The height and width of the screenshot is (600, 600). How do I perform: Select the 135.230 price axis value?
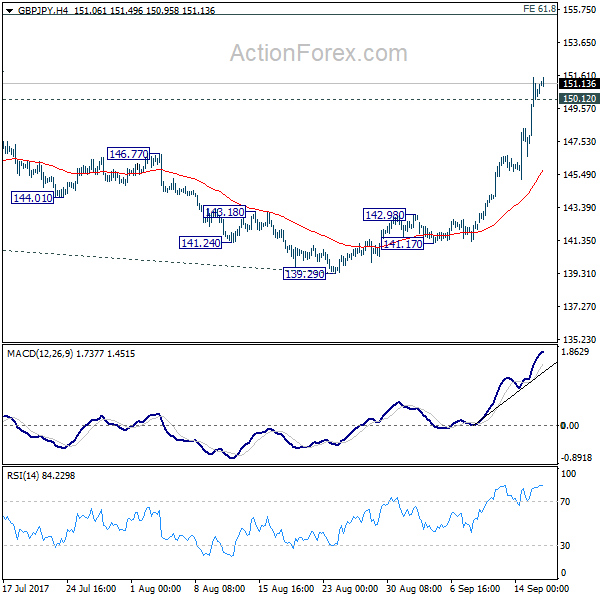(579, 339)
